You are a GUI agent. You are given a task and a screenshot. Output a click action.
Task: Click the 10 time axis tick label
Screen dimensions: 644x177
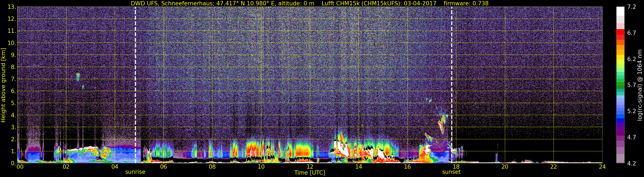coord(261,167)
